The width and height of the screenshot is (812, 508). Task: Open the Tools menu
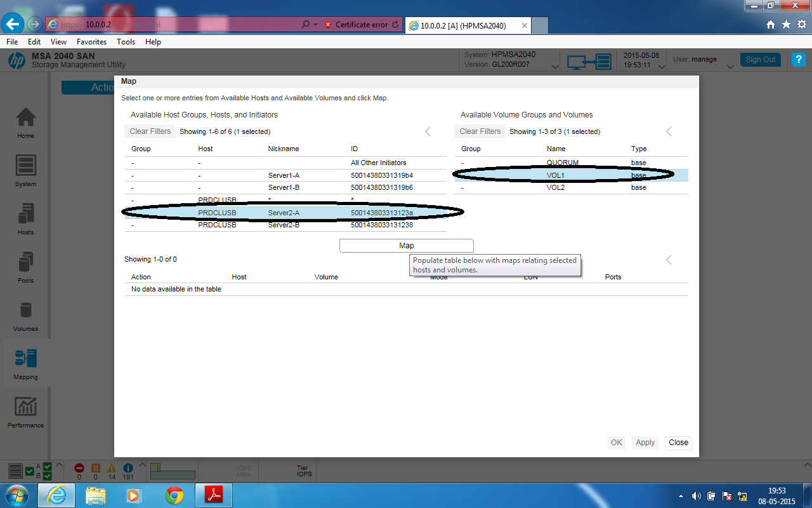[126, 41]
